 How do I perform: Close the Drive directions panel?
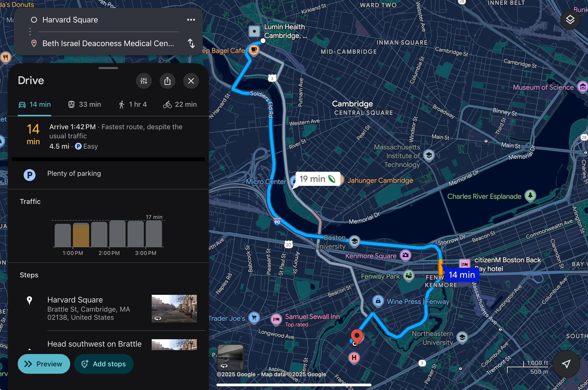tap(191, 81)
